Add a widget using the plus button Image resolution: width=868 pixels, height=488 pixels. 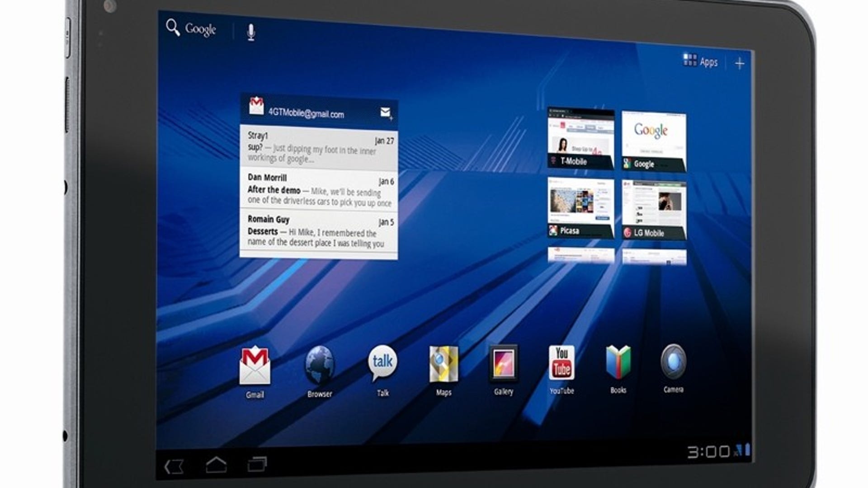pyautogui.click(x=740, y=63)
